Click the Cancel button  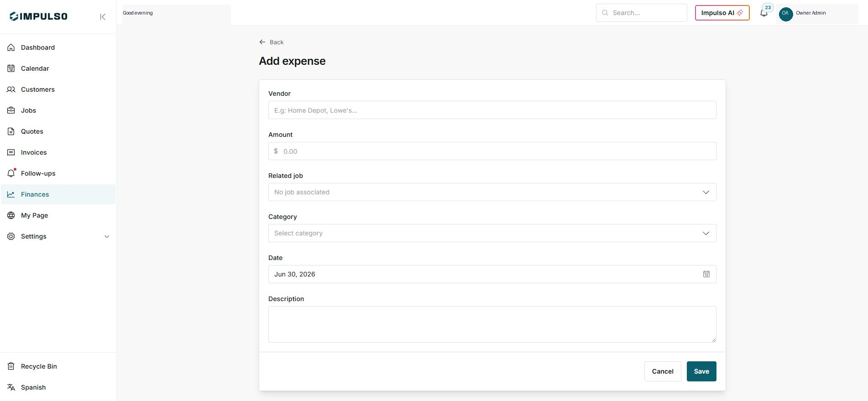pos(663,371)
